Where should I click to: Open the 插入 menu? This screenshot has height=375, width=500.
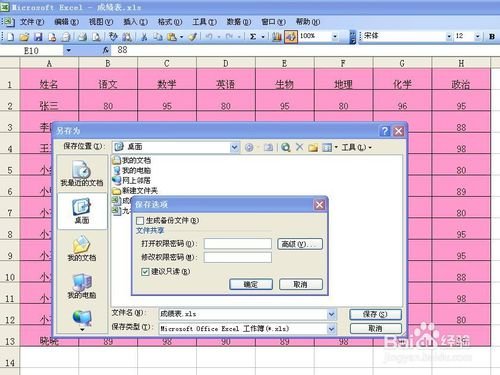click(135, 22)
